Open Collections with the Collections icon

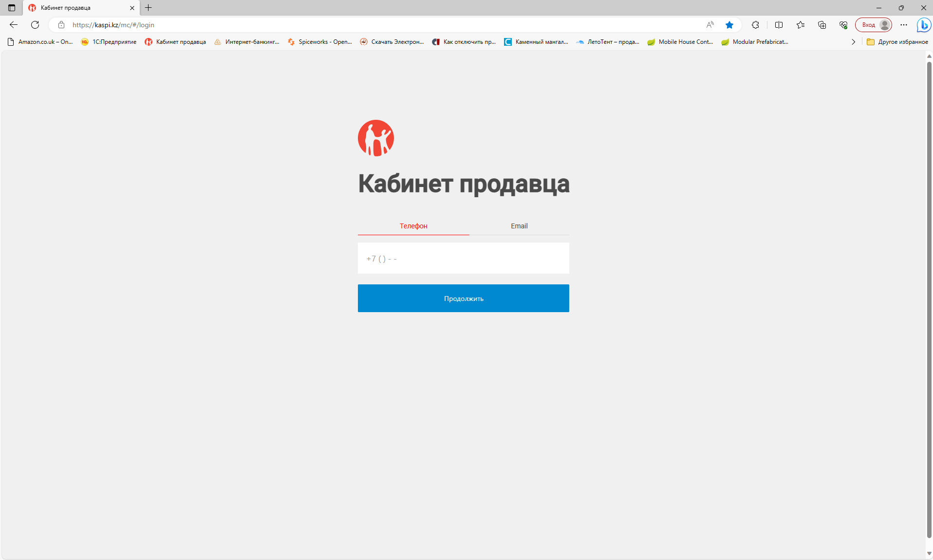pyautogui.click(x=823, y=24)
